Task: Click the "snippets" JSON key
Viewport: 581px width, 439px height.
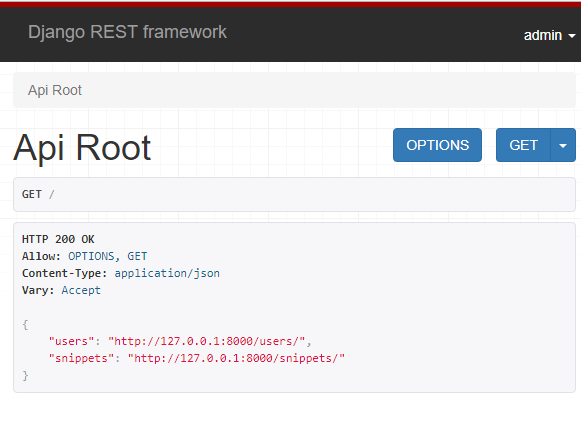Action: tap(81, 358)
